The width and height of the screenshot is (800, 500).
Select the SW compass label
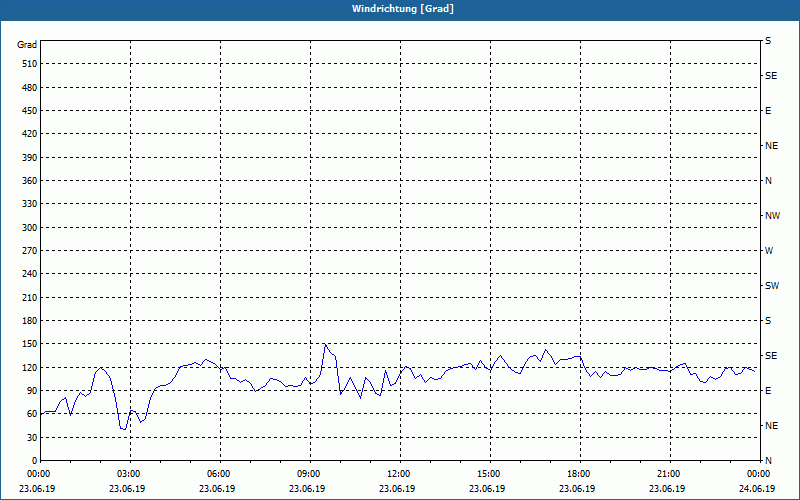(x=772, y=286)
